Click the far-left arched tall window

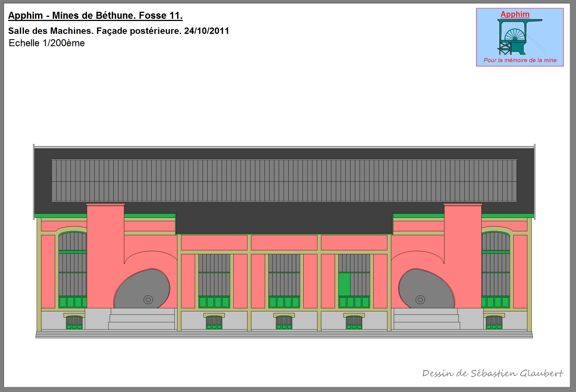[x=72, y=269]
